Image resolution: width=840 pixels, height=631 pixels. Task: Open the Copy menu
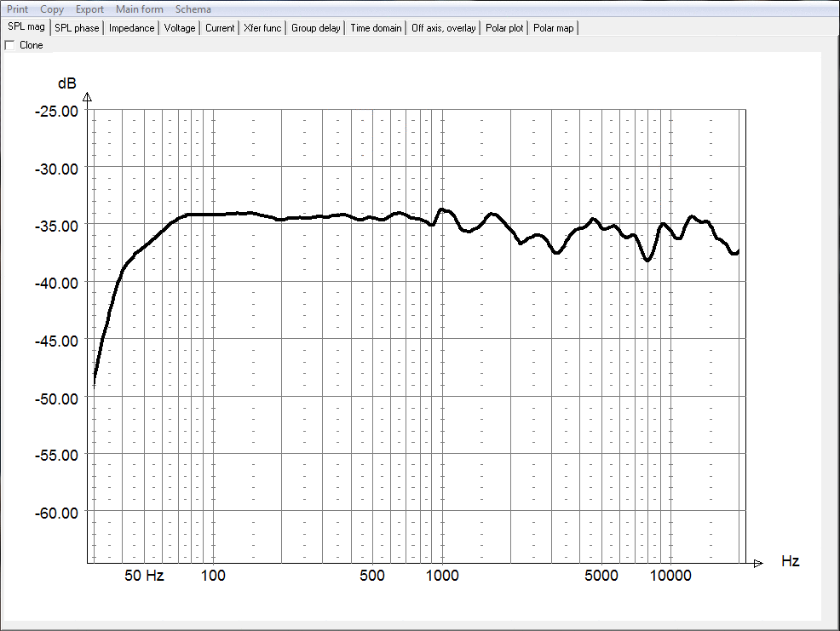pyautogui.click(x=52, y=9)
